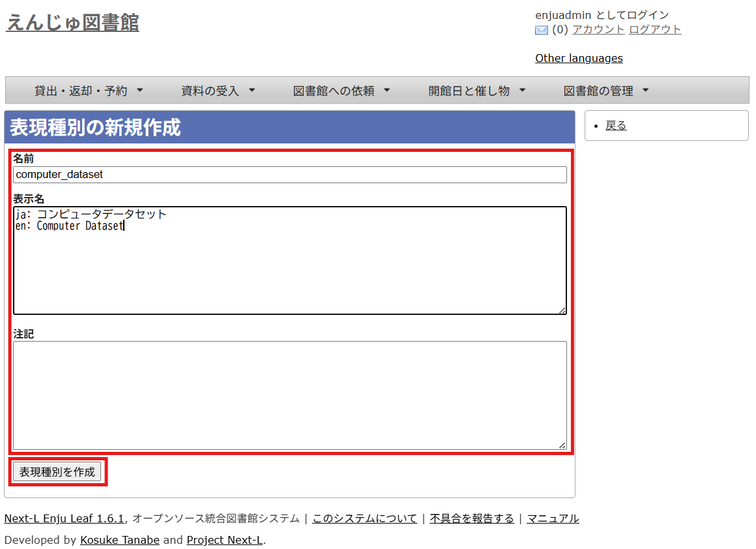
Task: Expand the arrow beside 貸出・返却・予約
Action: coord(140,90)
